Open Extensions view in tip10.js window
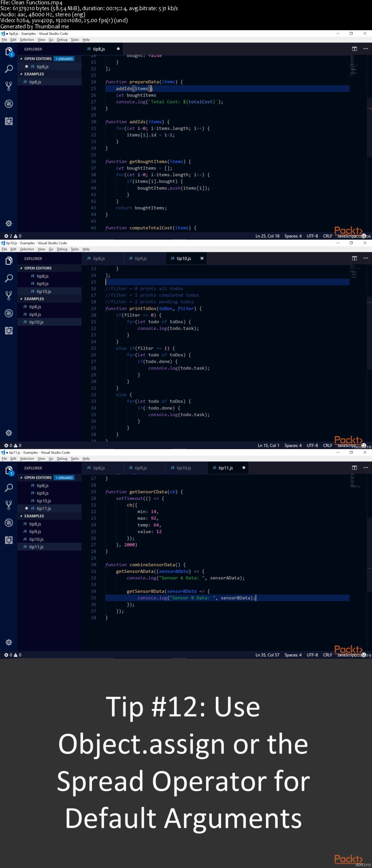The height and width of the screenshot is (868, 372). (x=9, y=331)
